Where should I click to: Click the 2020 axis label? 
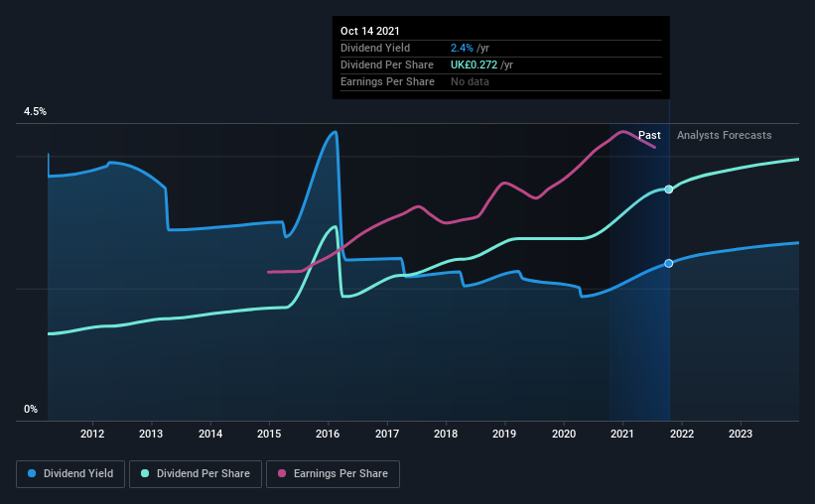[x=564, y=434]
